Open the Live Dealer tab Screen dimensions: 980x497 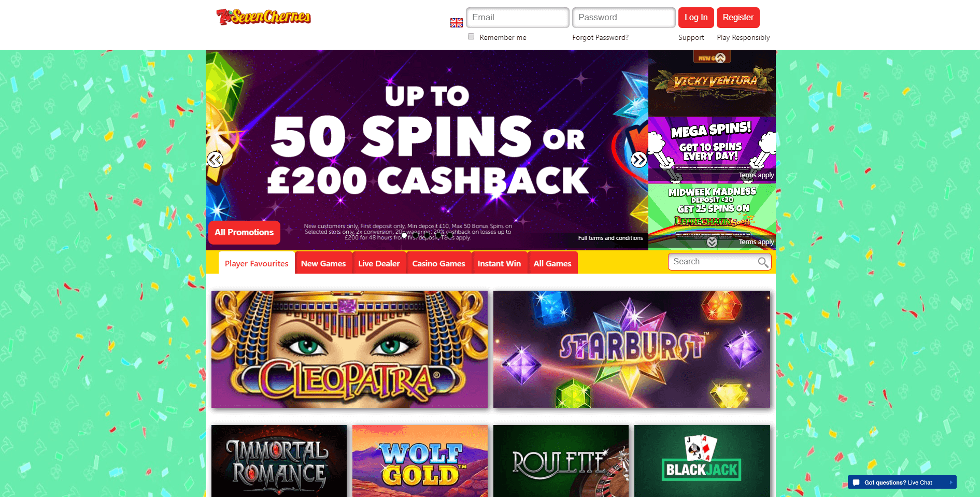pyautogui.click(x=379, y=263)
